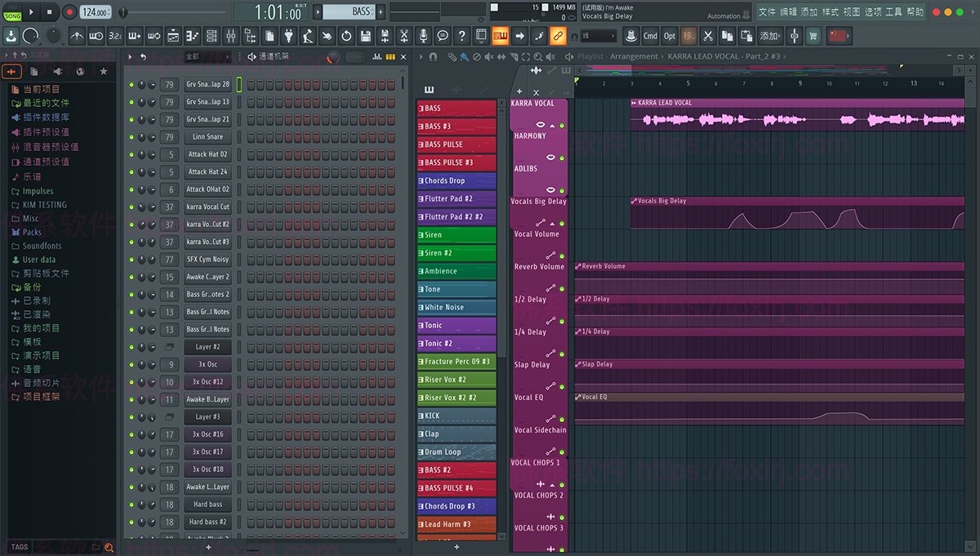Open the snap magnet dropdown in the Playlist
The height and width of the screenshot is (556, 980).
(x=432, y=56)
